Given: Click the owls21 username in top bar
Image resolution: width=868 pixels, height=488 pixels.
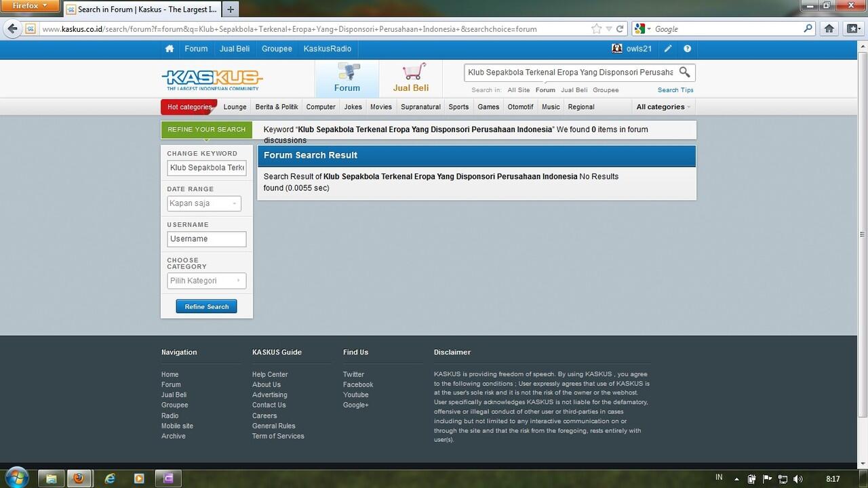Looking at the screenshot, I should point(639,49).
